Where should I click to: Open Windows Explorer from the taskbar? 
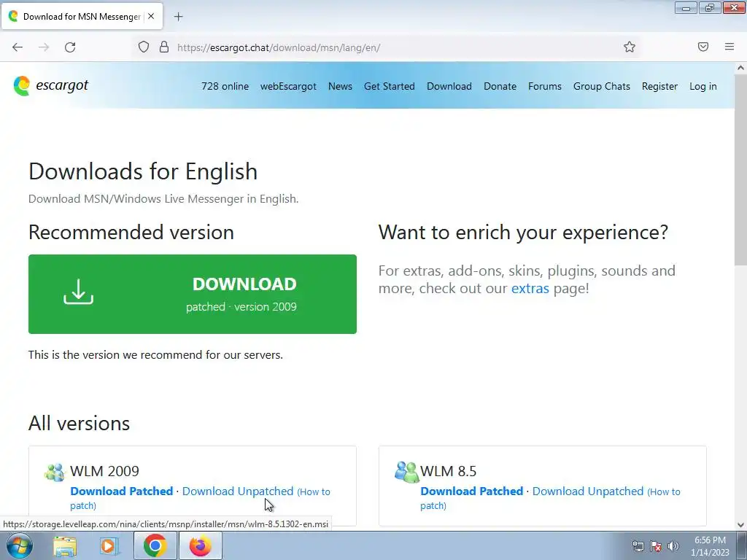[x=65, y=546]
